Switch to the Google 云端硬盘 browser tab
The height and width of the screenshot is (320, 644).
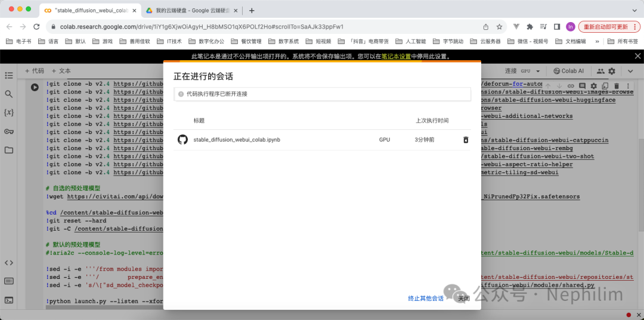click(x=191, y=10)
